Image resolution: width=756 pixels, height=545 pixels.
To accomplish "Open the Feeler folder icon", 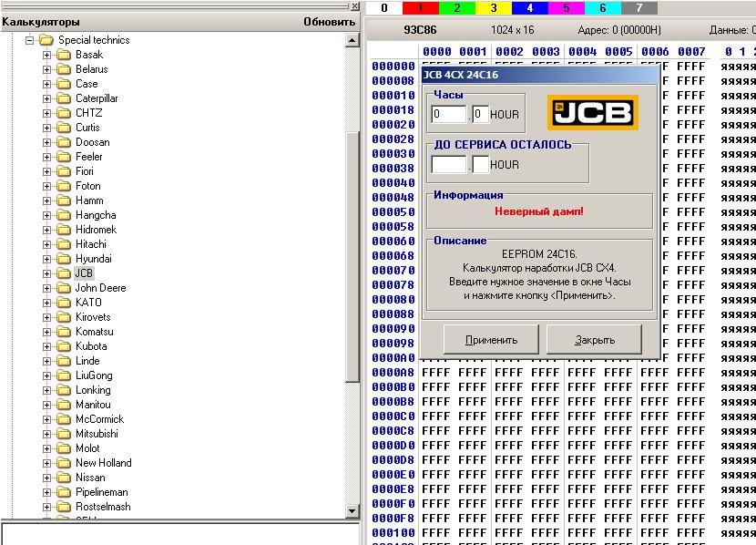I will coord(64,157).
